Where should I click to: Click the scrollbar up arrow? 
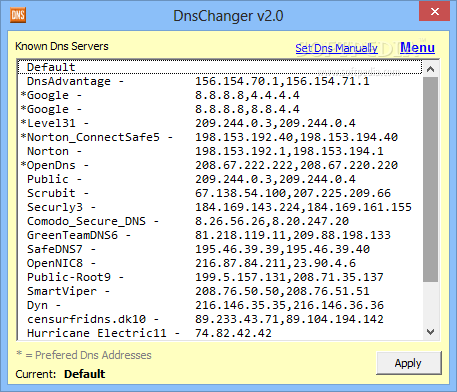point(430,69)
